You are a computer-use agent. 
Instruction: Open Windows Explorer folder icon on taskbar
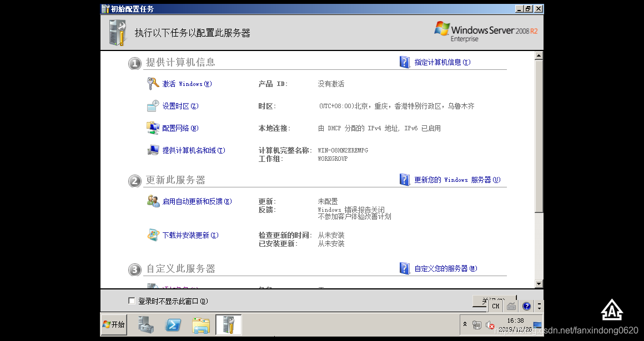coord(201,325)
